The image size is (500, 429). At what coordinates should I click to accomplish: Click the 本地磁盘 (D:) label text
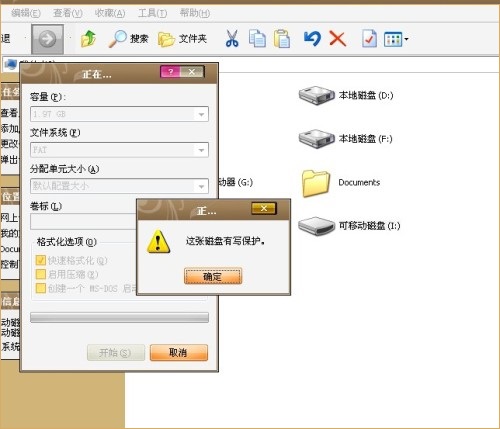(x=366, y=95)
